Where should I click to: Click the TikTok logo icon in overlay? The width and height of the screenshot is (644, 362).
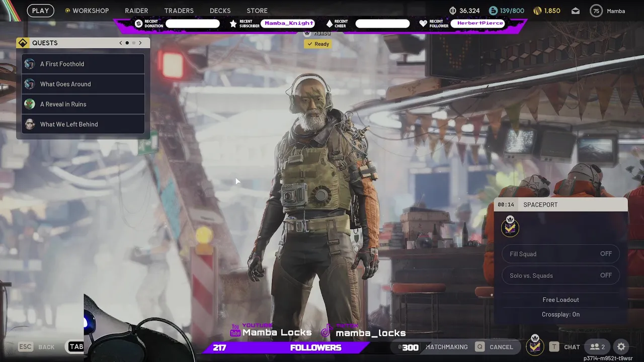point(327,331)
